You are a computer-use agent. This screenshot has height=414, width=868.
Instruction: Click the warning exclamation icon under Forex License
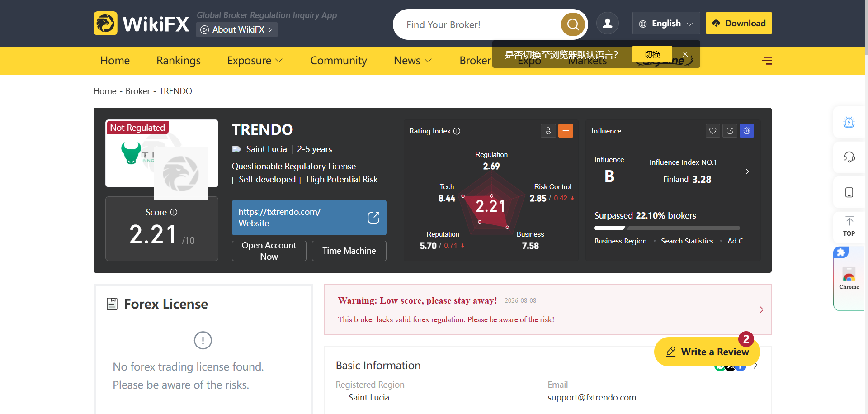click(x=203, y=340)
